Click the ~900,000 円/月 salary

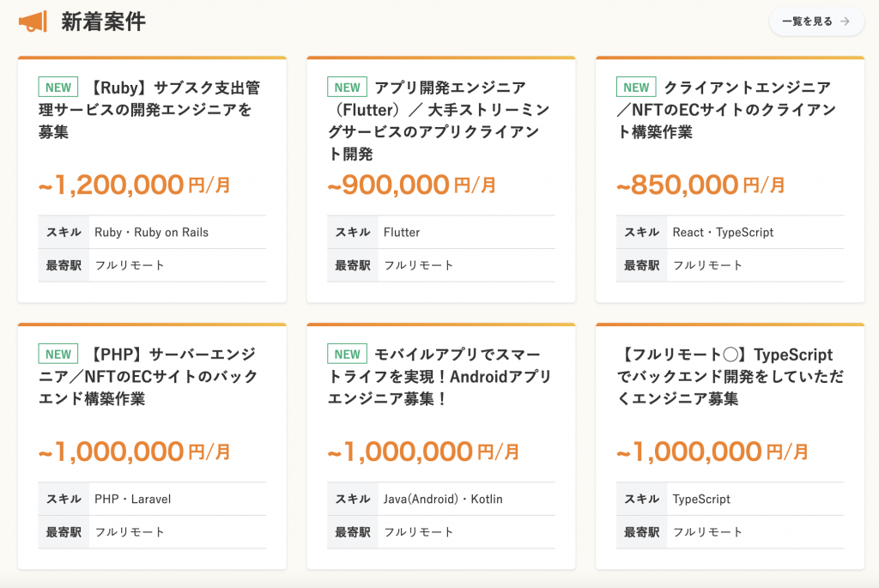[x=412, y=185]
